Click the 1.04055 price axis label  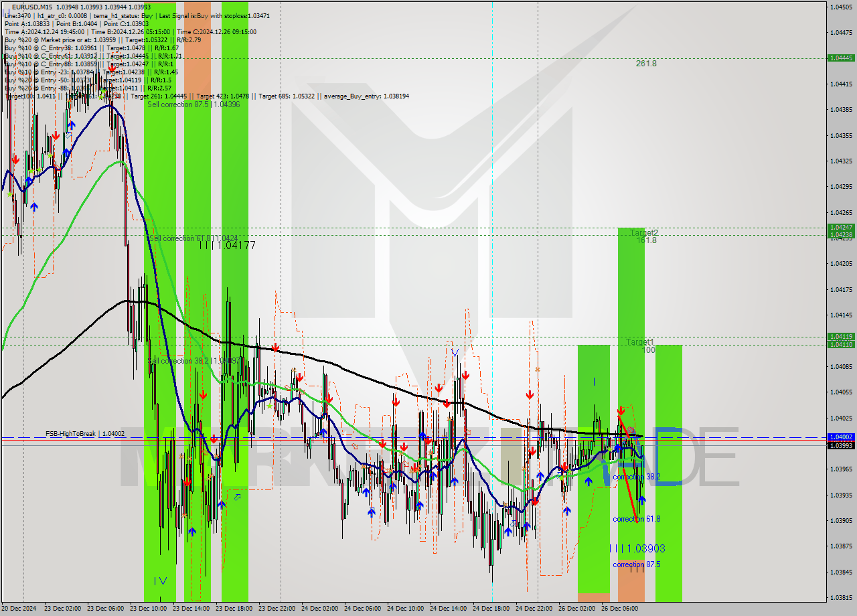coord(841,392)
